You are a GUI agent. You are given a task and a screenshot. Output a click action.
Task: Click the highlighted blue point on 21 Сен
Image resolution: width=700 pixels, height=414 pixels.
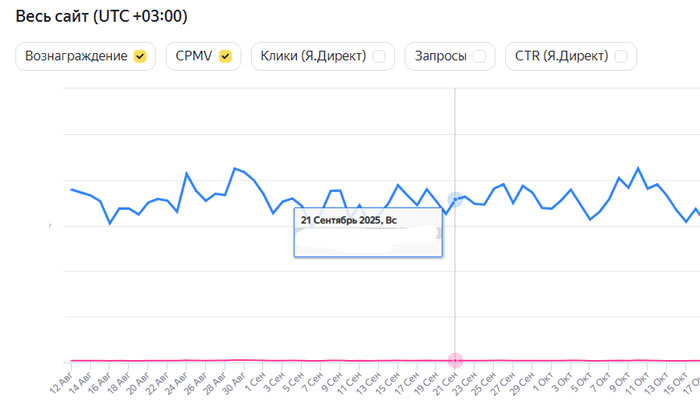(x=456, y=200)
